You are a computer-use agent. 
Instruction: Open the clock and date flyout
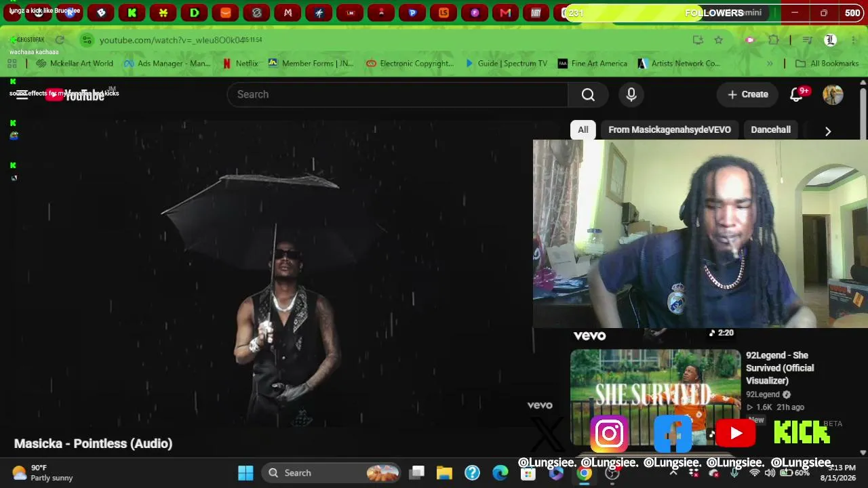839,472
